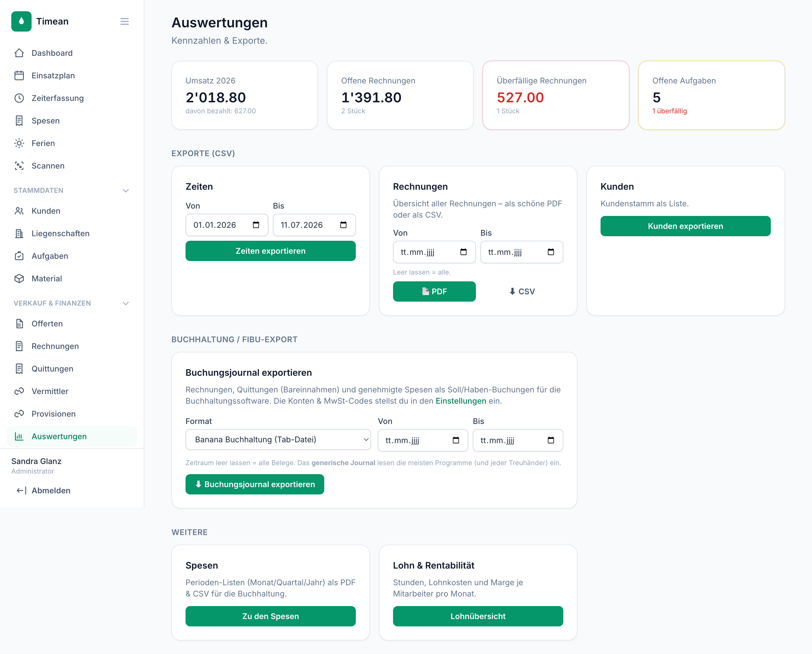Toggle the sidebar hamburger menu icon
The width and height of the screenshot is (812, 654).
coord(124,21)
